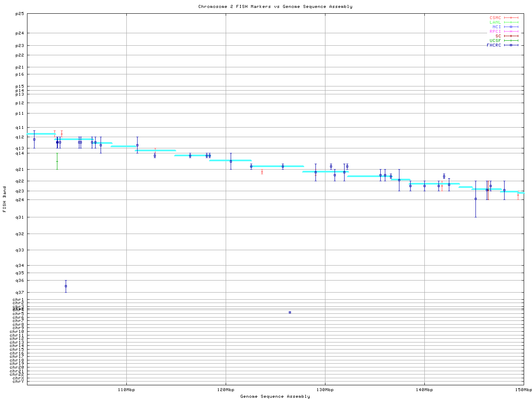Click the 130Mbp x-axis tick label
The height and width of the screenshot is (399, 532).
[x=325, y=390]
